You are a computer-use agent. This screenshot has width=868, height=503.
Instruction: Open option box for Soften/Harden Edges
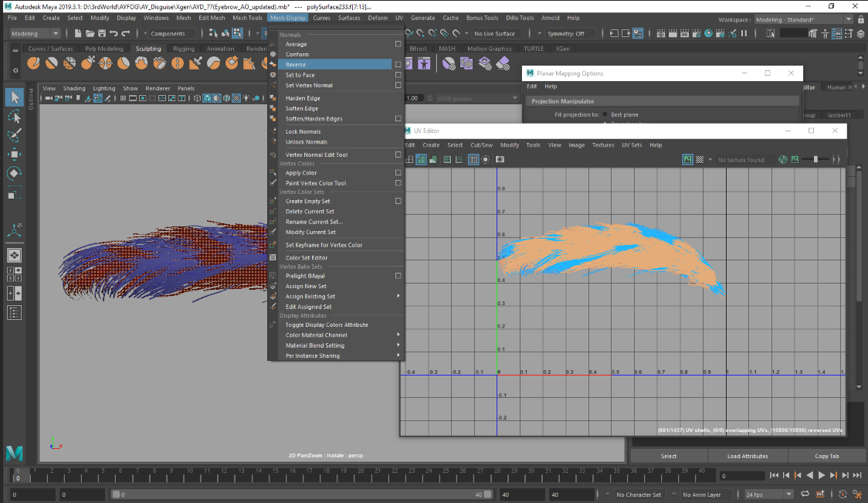tap(398, 119)
